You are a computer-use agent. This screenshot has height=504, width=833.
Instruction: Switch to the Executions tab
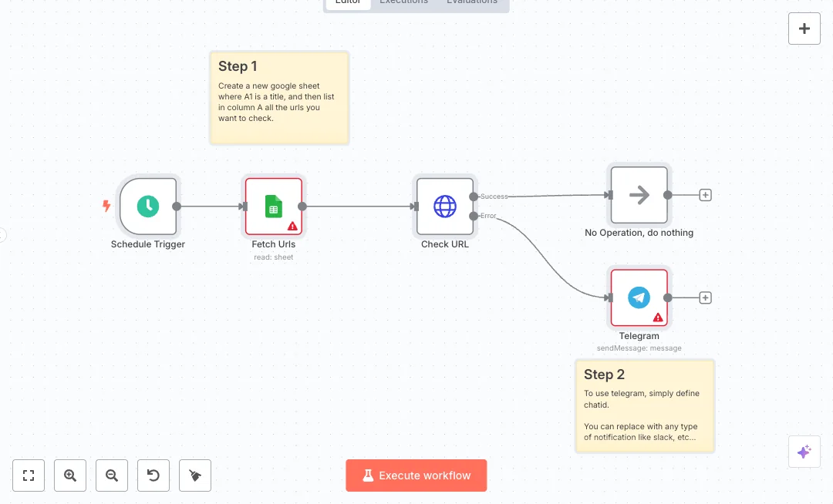click(x=403, y=2)
